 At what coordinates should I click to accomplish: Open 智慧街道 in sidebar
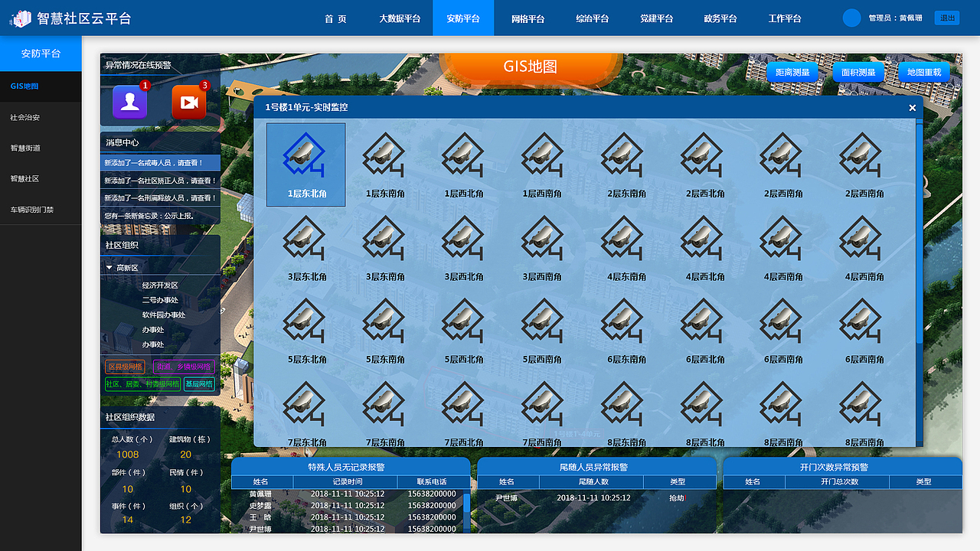(x=41, y=148)
